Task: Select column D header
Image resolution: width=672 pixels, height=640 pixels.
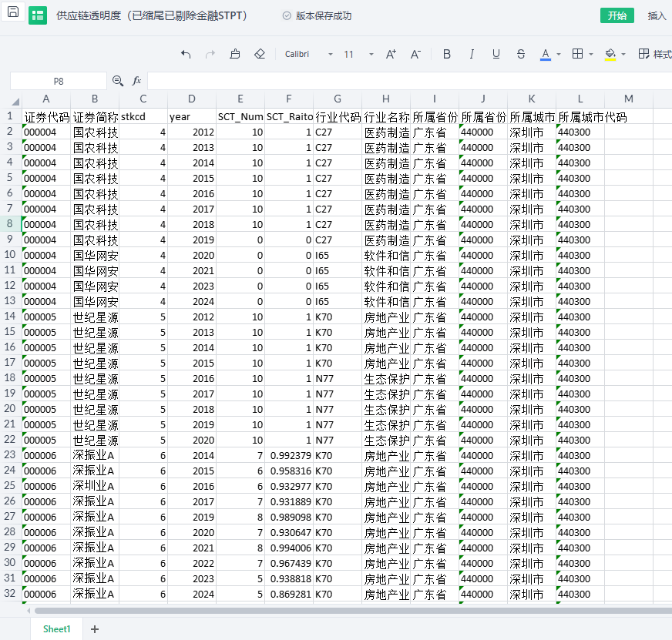Action: [192, 99]
